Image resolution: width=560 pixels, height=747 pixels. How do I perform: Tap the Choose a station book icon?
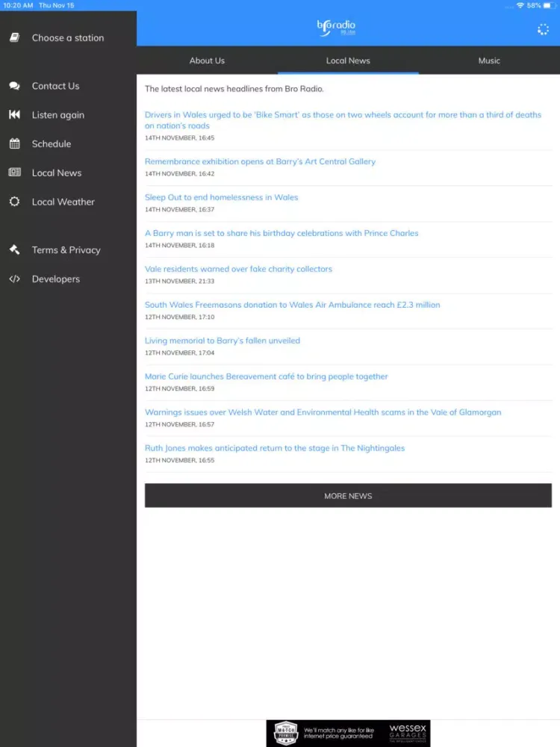tap(15, 37)
